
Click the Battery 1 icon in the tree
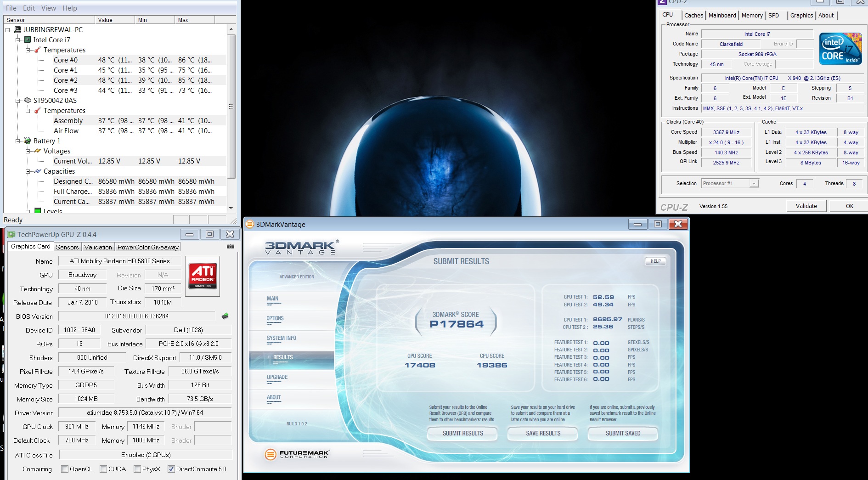pyautogui.click(x=28, y=141)
